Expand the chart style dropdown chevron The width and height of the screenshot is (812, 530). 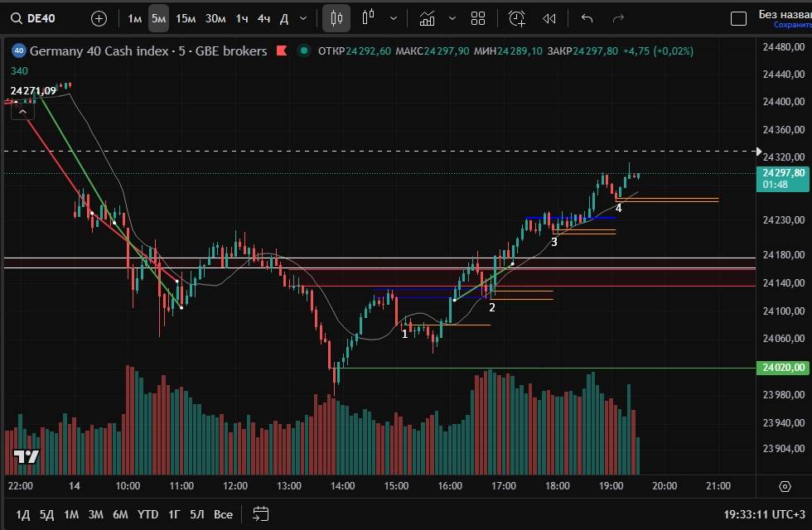pyautogui.click(x=393, y=18)
